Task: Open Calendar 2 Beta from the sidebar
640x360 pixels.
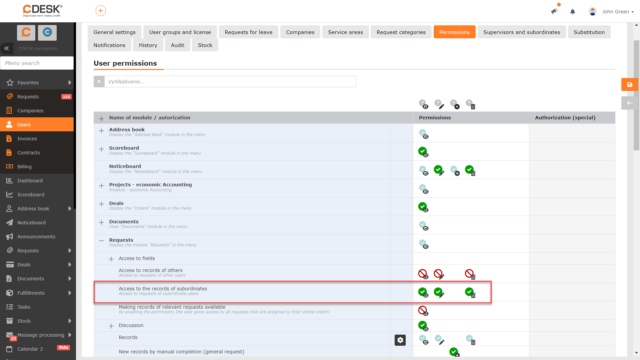Action: click(37, 349)
